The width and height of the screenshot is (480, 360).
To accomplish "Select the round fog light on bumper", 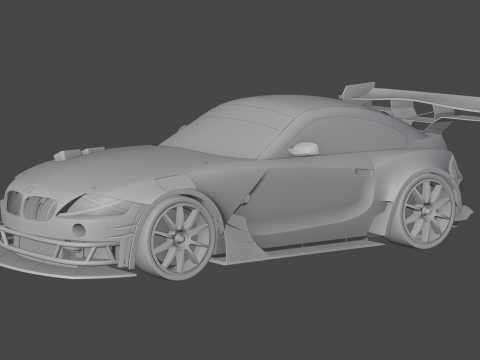I will click(x=79, y=229).
